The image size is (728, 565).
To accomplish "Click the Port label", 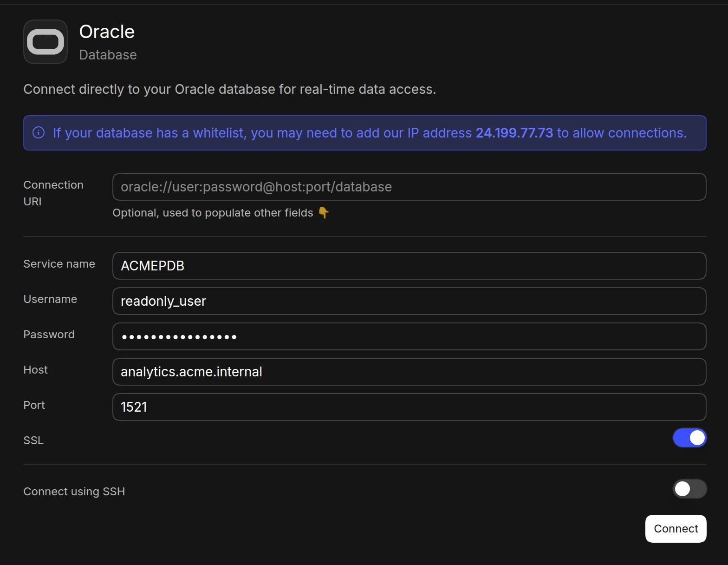I will pos(34,405).
